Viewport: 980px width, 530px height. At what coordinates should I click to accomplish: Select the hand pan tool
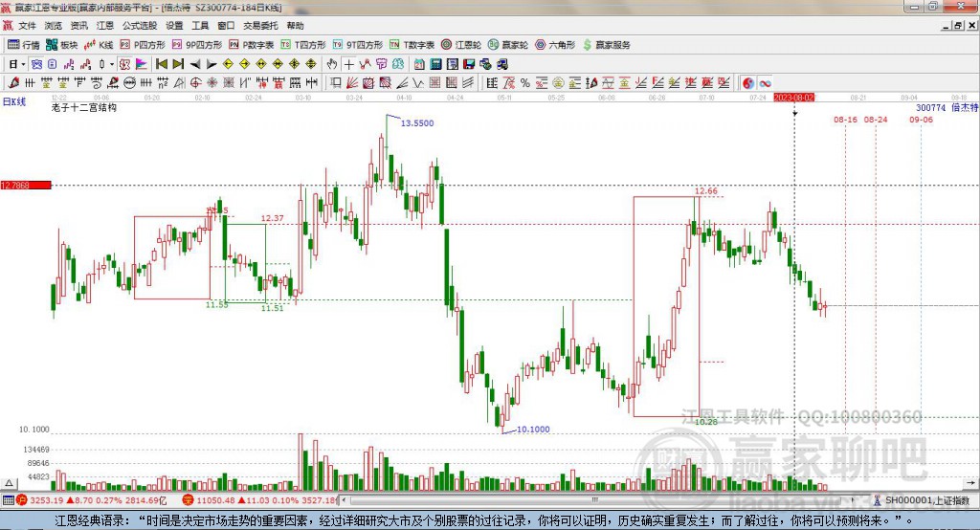click(x=332, y=64)
